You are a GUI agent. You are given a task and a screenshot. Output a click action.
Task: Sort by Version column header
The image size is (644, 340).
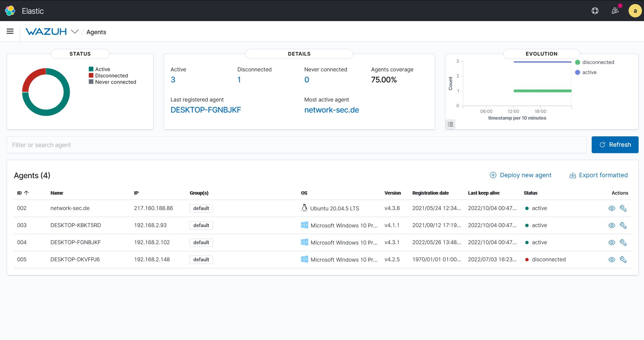click(x=392, y=193)
